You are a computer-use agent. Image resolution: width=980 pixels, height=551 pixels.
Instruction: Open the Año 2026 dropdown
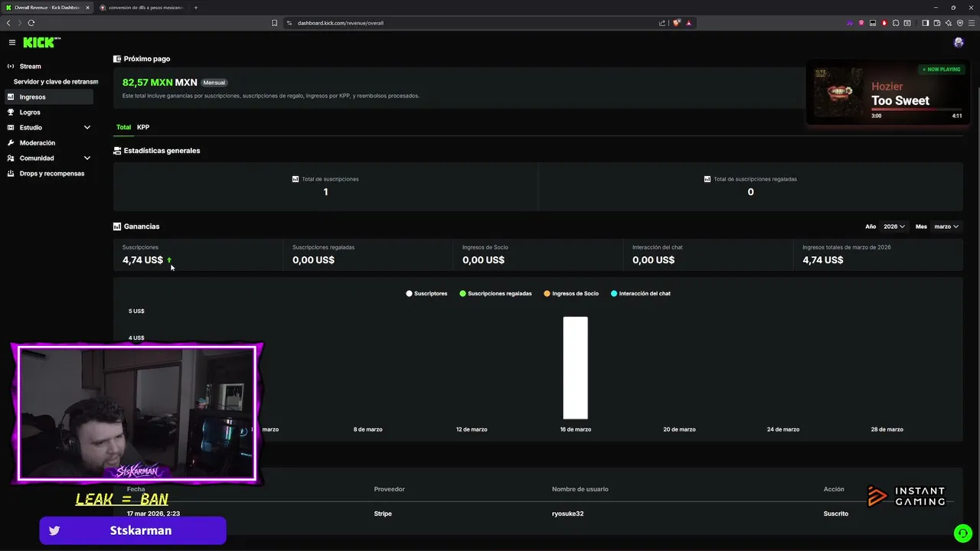(893, 227)
